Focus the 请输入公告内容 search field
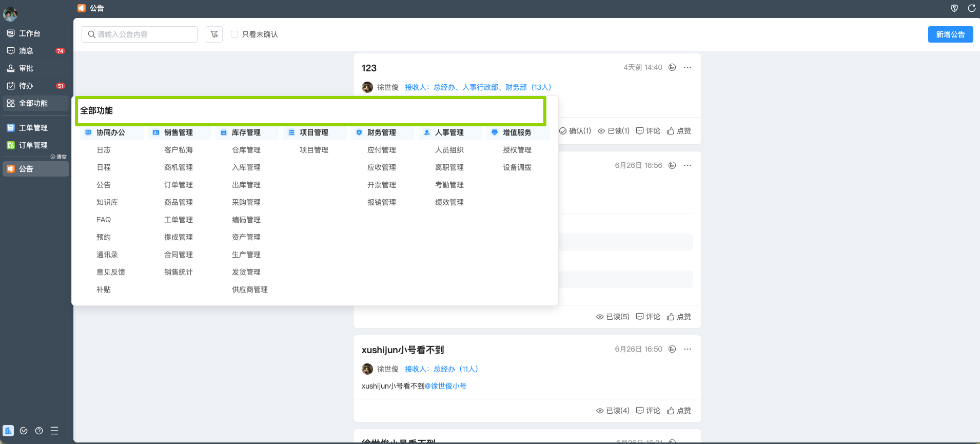Image resolution: width=980 pixels, height=444 pixels. (x=140, y=34)
